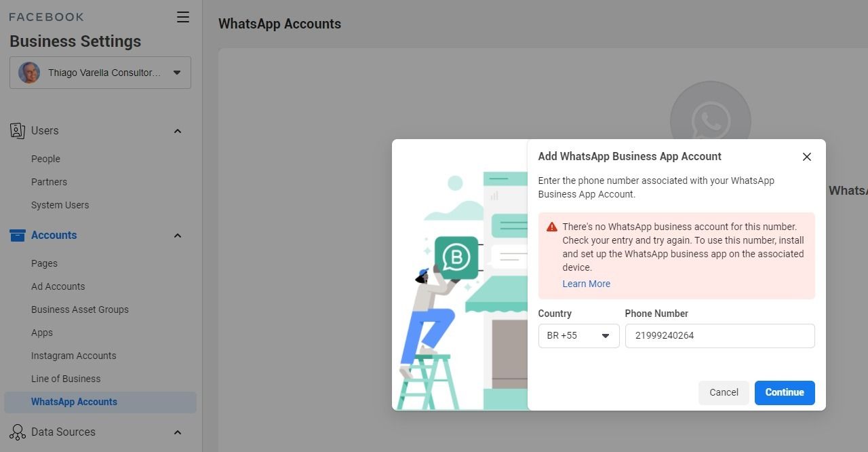The image size is (868, 452).
Task: Go to Pages under Accounts
Action: pos(44,263)
